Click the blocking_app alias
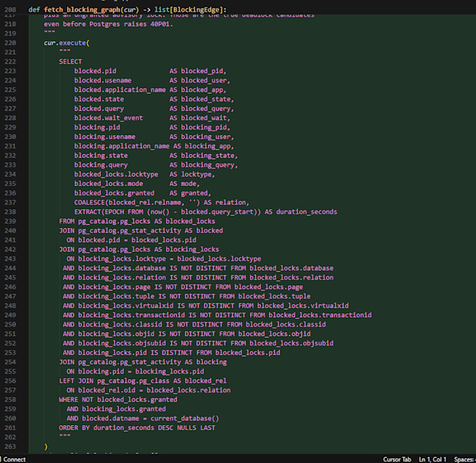 (208, 146)
